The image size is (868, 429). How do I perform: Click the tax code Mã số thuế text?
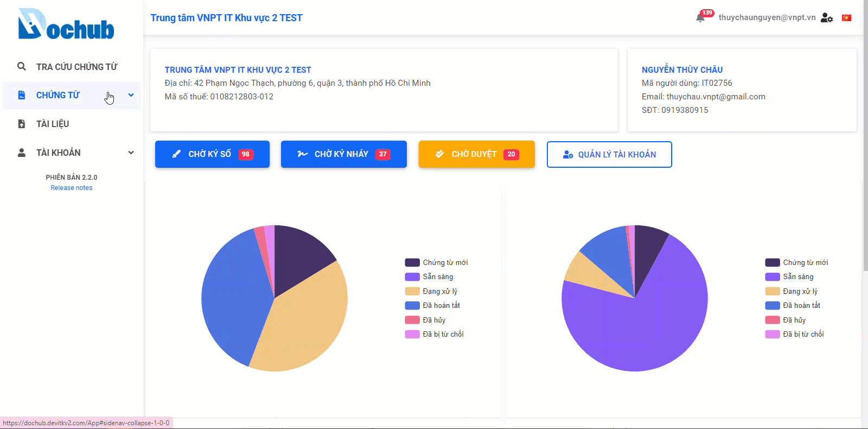(219, 97)
